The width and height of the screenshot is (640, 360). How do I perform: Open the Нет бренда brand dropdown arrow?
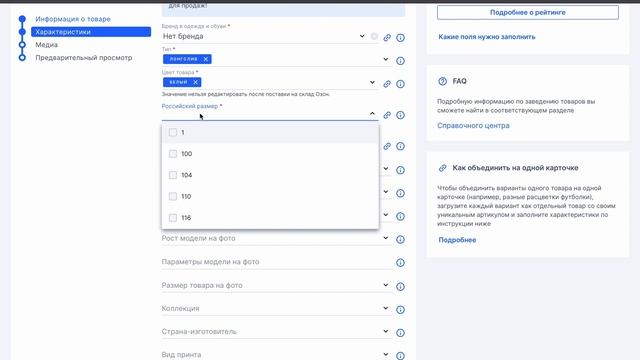(x=362, y=36)
